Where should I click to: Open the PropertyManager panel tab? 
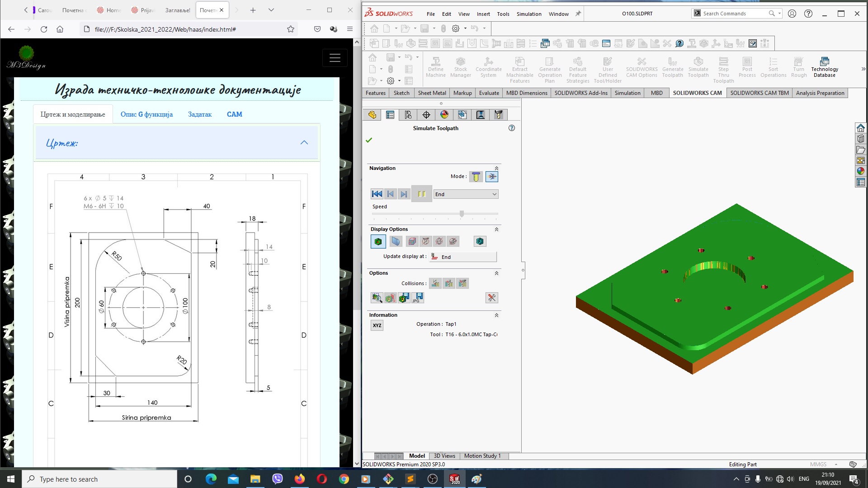click(x=390, y=115)
